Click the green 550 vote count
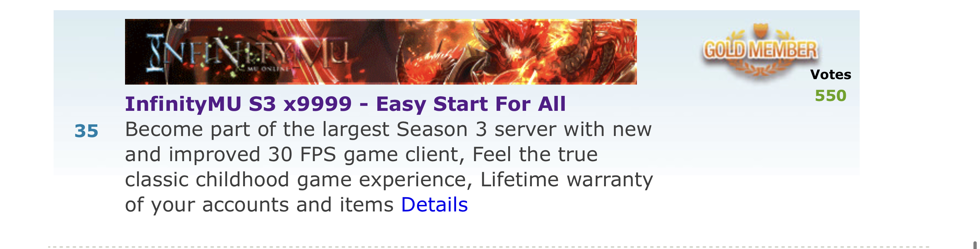 831,96
